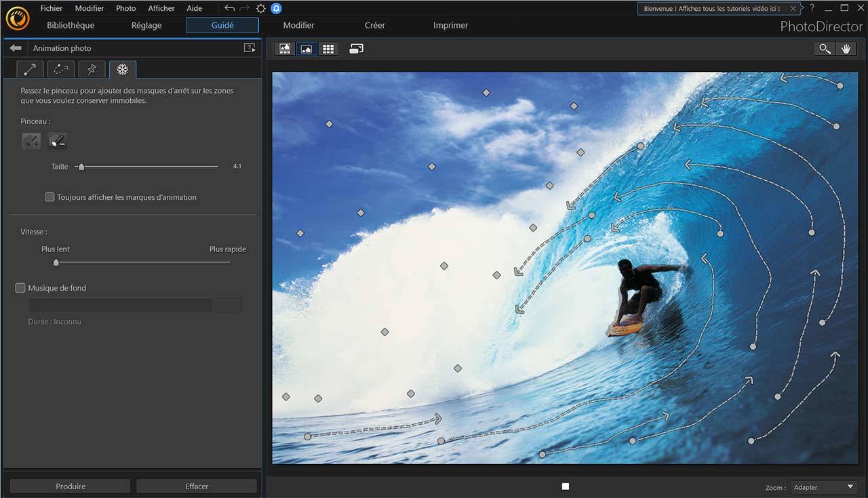Select the straight arrow animation tool tab
The width and height of the screenshot is (868, 498).
[x=30, y=69]
